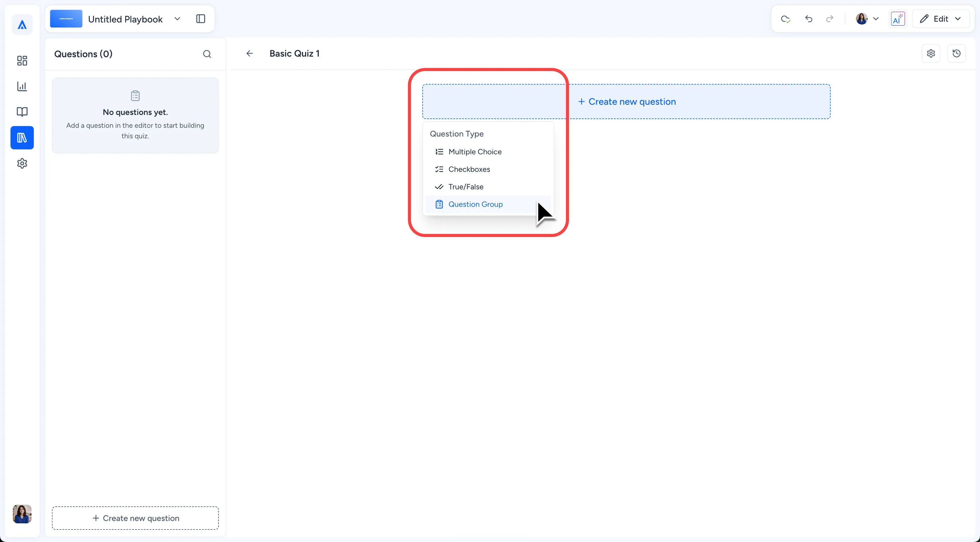
Task: Click Create new question in editor
Action: [x=627, y=102]
